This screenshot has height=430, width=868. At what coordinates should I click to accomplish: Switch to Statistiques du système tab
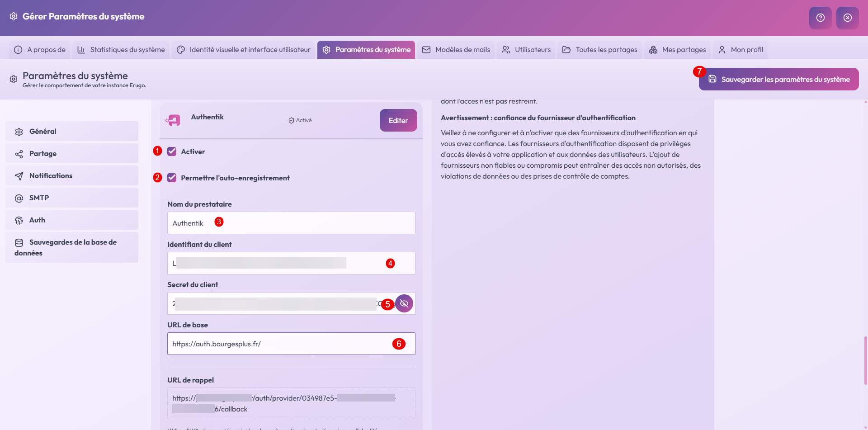(x=121, y=50)
